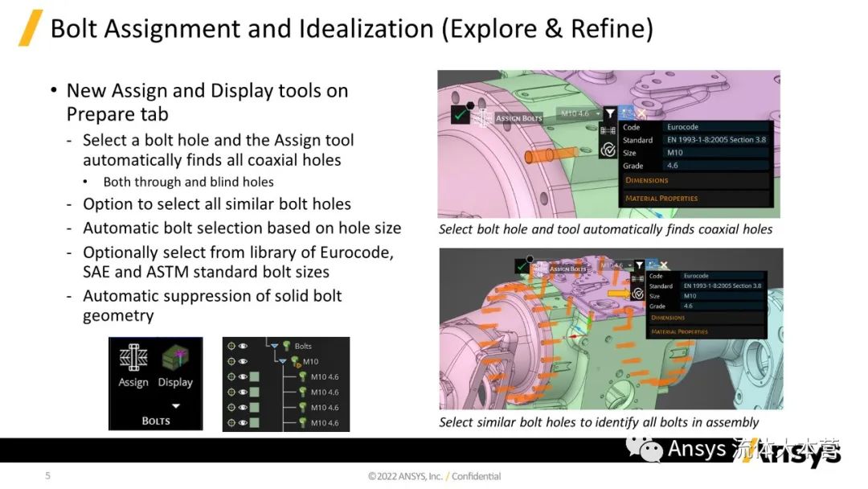Viewport: 868px width, 489px height.
Task: Click the filter funnel icon in the lower viewport
Action: [x=639, y=265]
